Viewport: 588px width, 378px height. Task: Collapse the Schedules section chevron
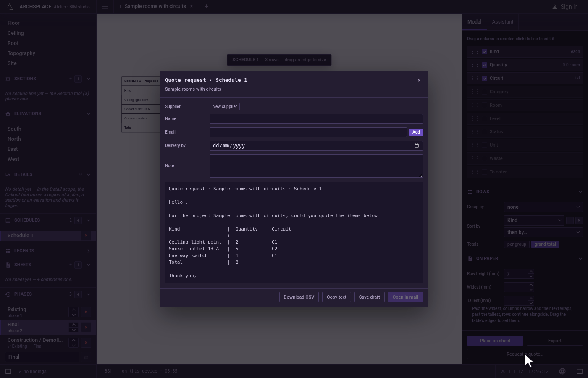click(88, 220)
